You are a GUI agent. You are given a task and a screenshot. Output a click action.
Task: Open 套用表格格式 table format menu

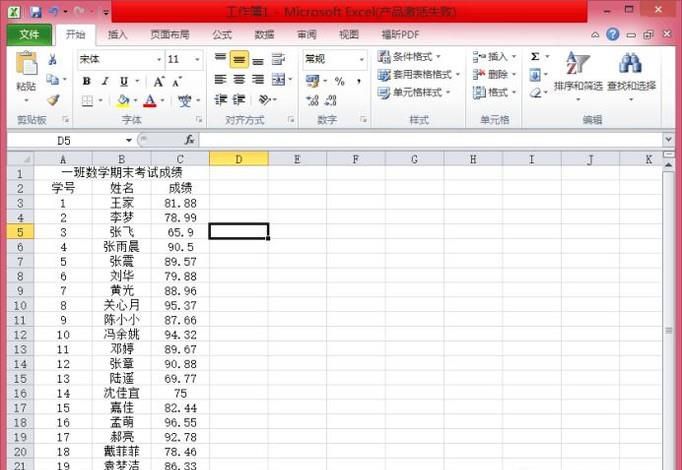(419, 75)
